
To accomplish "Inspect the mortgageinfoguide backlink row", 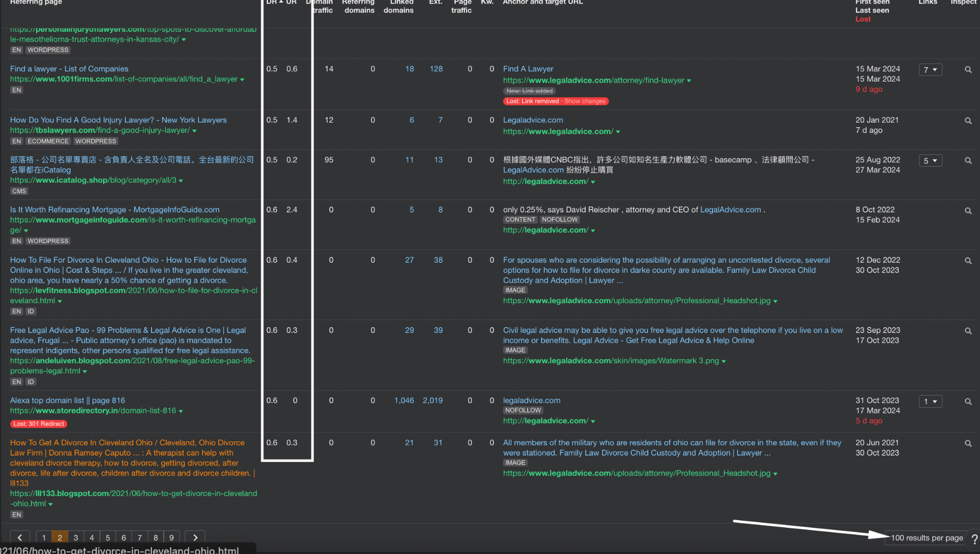I will coord(968,211).
